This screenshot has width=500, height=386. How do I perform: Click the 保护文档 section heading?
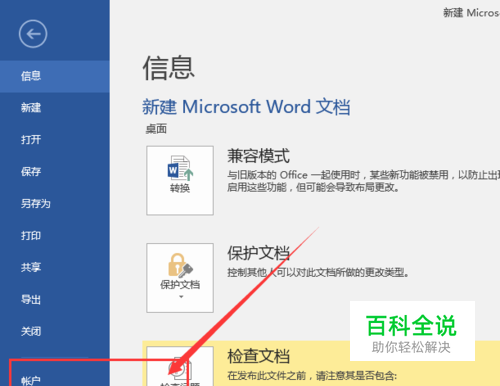[x=258, y=253]
